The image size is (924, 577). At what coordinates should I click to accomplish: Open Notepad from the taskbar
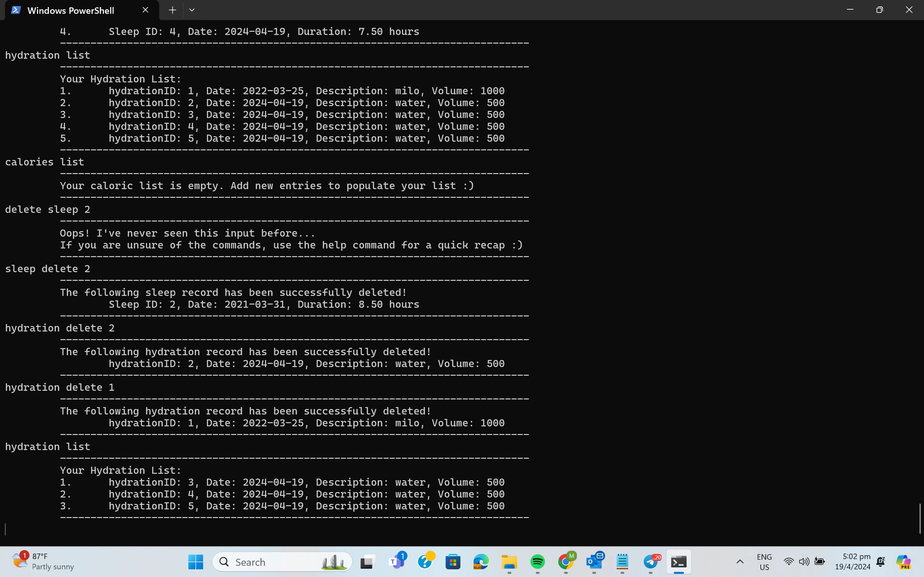click(x=622, y=562)
